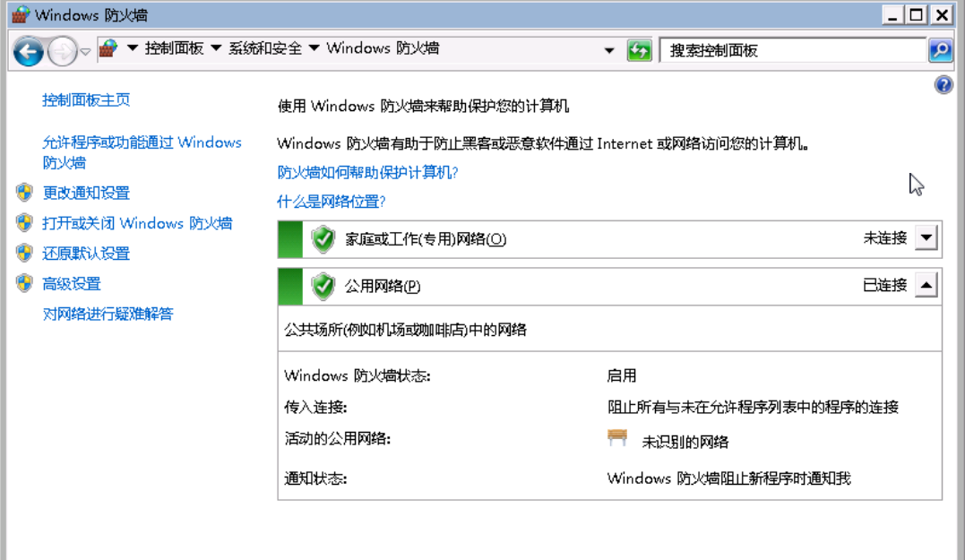Open Help with the blue question mark icon

coord(943,84)
